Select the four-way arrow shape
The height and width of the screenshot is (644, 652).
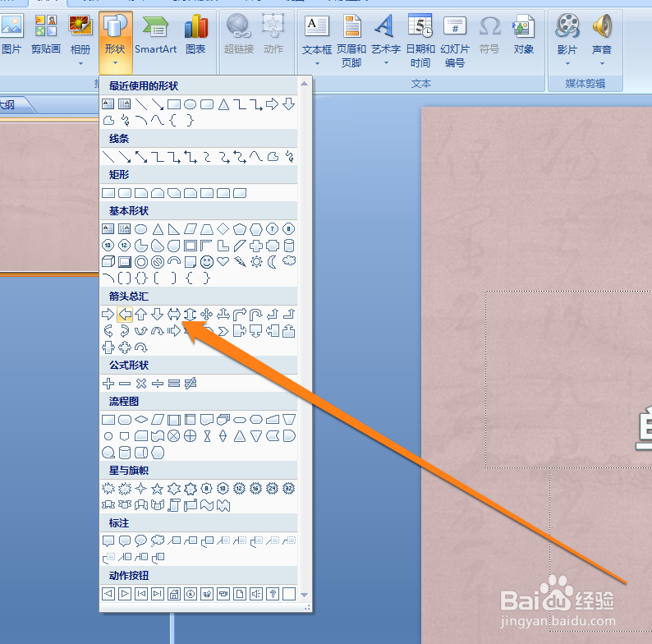pos(207,314)
